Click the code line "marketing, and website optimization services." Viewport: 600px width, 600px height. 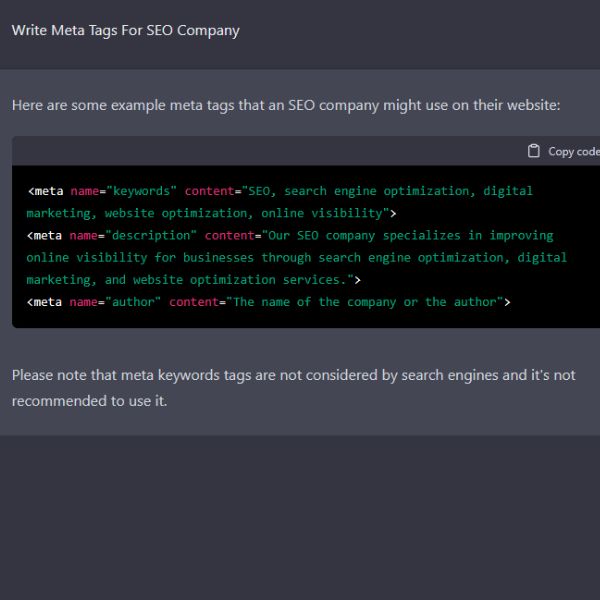[x=193, y=280]
